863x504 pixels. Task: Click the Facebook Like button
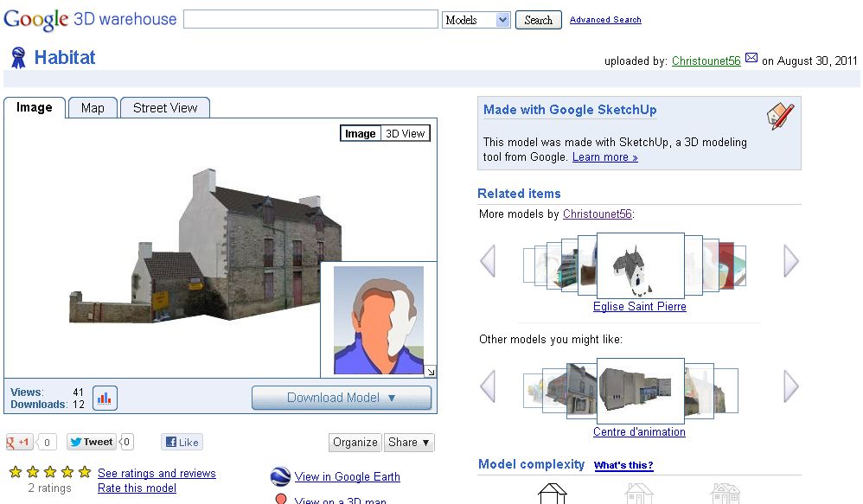182,442
